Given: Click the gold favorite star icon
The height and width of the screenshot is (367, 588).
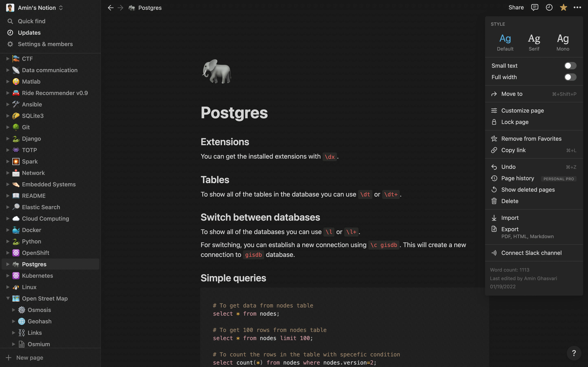Looking at the screenshot, I should tap(563, 8).
